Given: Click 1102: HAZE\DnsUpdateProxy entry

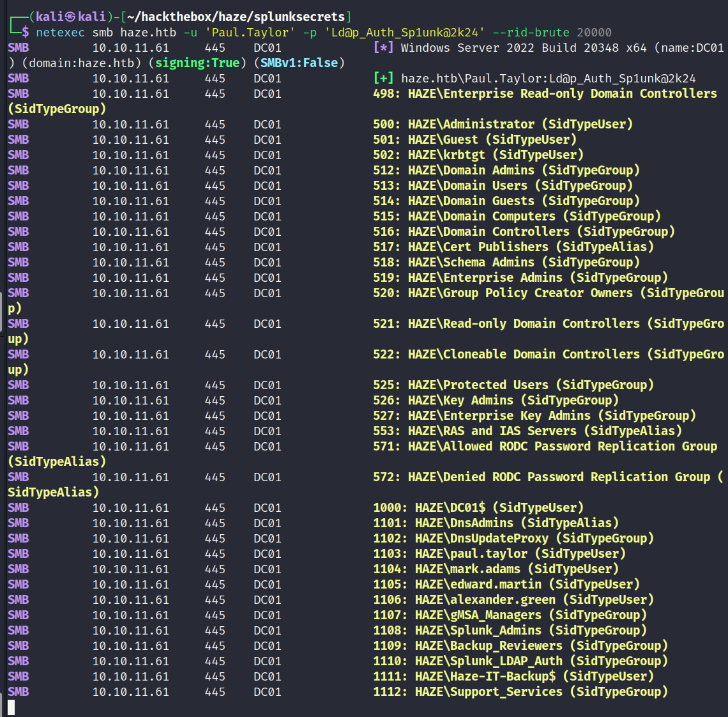Looking at the screenshot, I should pyautogui.click(x=513, y=539).
